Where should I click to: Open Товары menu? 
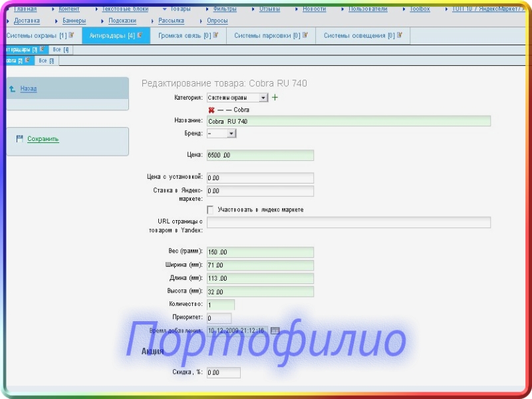[x=180, y=9]
